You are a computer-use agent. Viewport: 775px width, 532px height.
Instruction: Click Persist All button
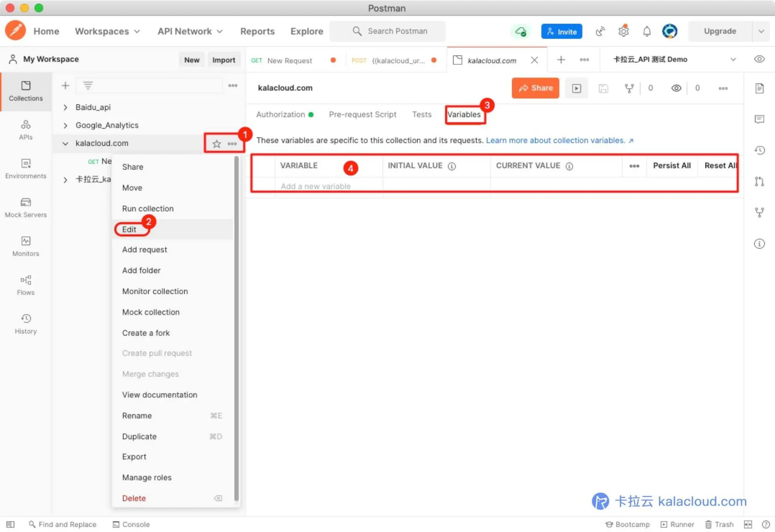point(672,165)
